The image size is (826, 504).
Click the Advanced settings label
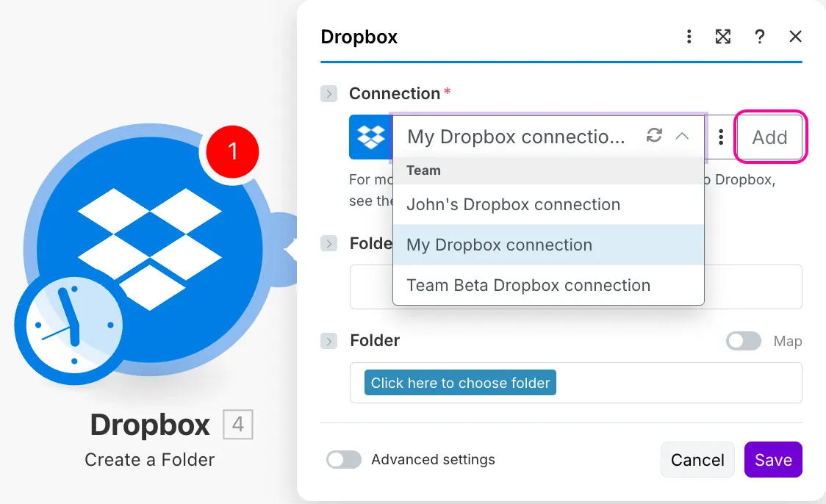coord(433,460)
